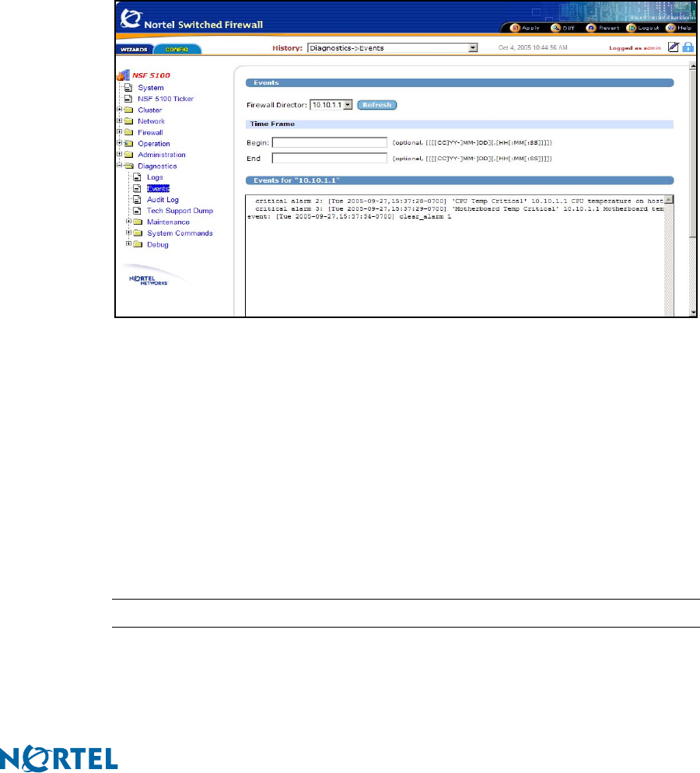Expand the Administration tree node
The width and height of the screenshot is (700, 773).
(x=119, y=154)
